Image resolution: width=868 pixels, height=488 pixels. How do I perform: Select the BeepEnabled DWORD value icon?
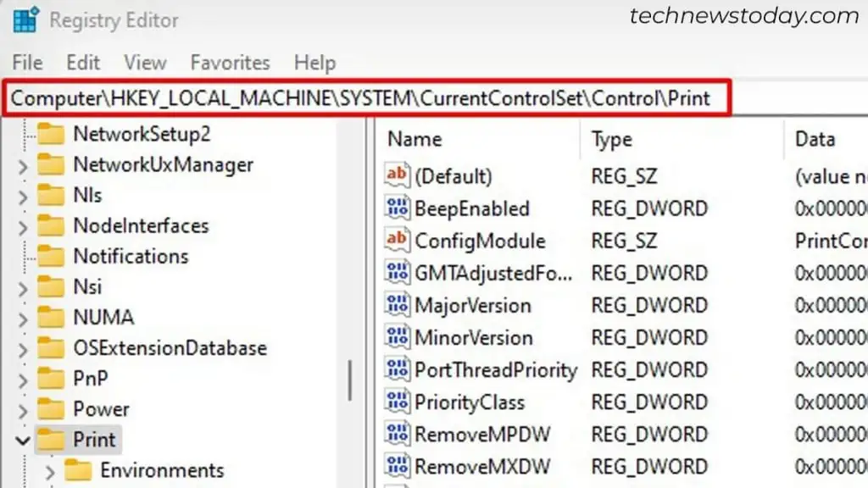pos(398,208)
